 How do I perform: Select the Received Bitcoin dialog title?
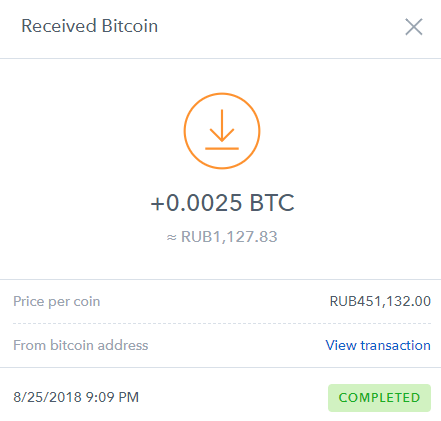coord(90,26)
